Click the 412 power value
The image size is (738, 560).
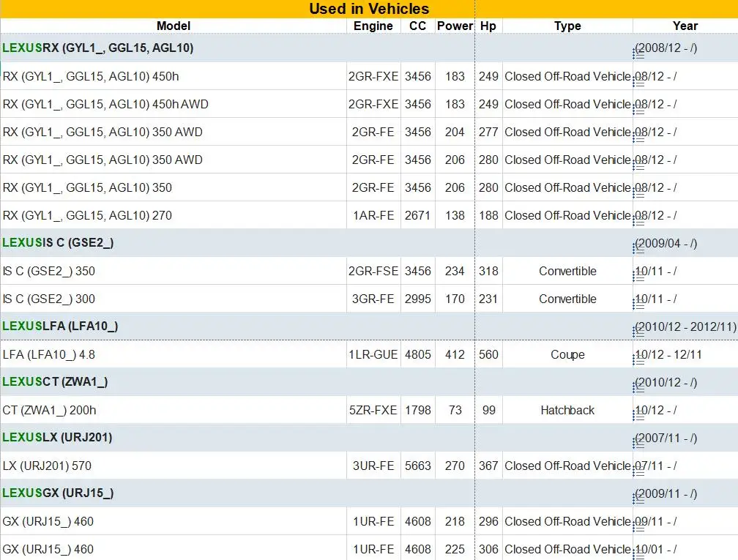coord(455,354)
